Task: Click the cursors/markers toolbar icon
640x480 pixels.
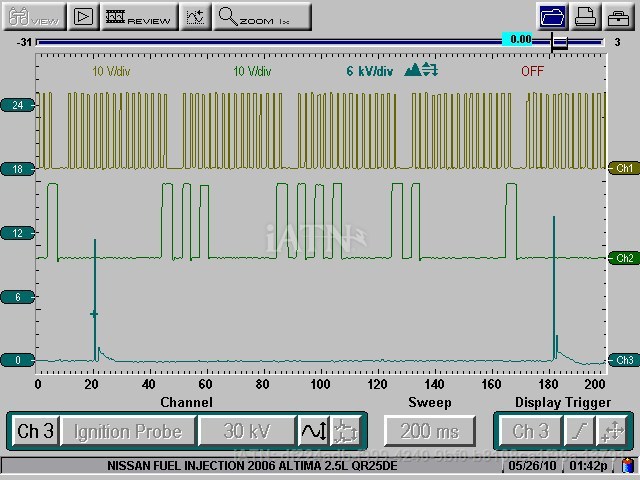Action: [196, 16]
